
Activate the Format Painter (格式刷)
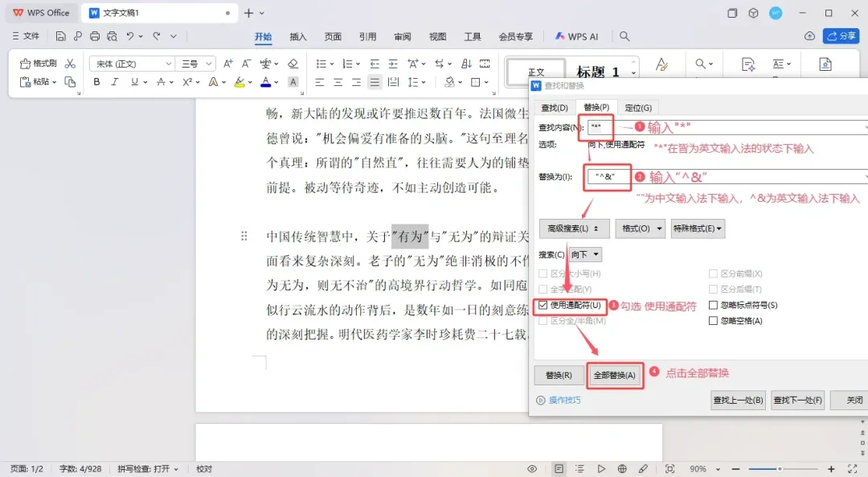point(39,64)
